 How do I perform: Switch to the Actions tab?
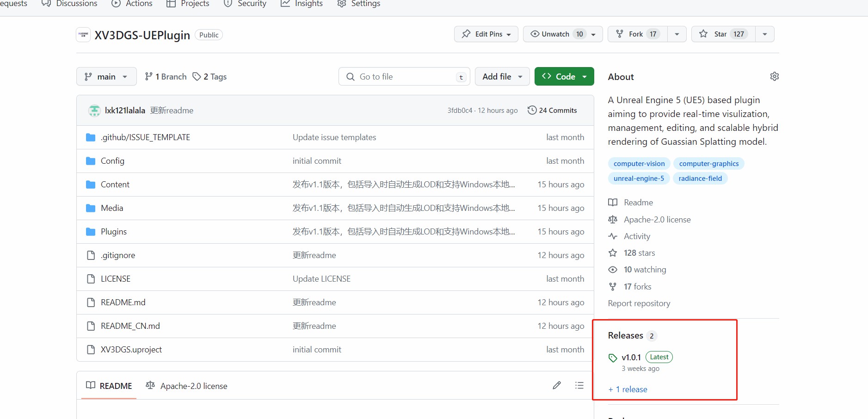tap(132, 4)
